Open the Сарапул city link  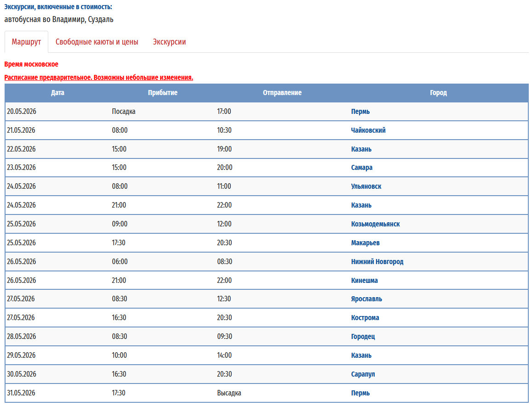[x=363, y=374]
